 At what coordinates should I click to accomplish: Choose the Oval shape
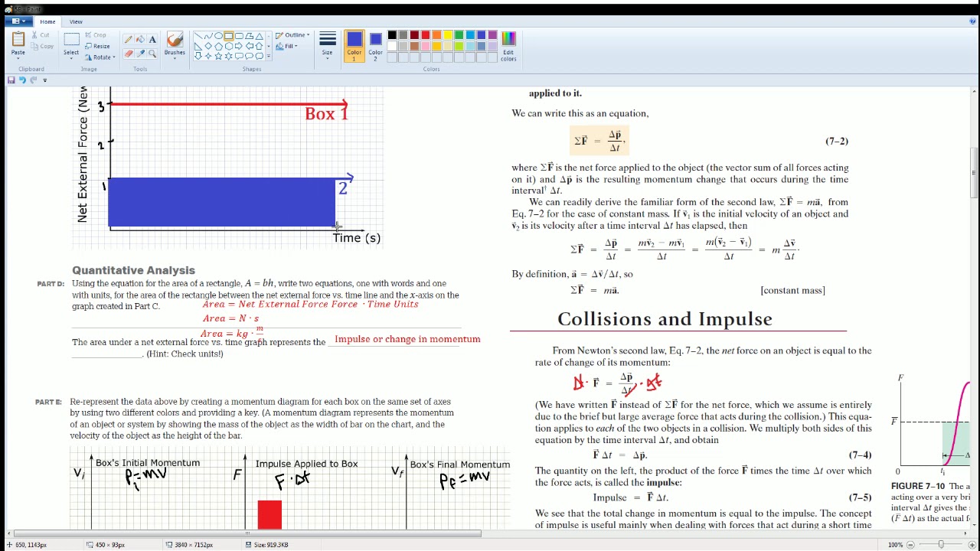coord(218,36)
